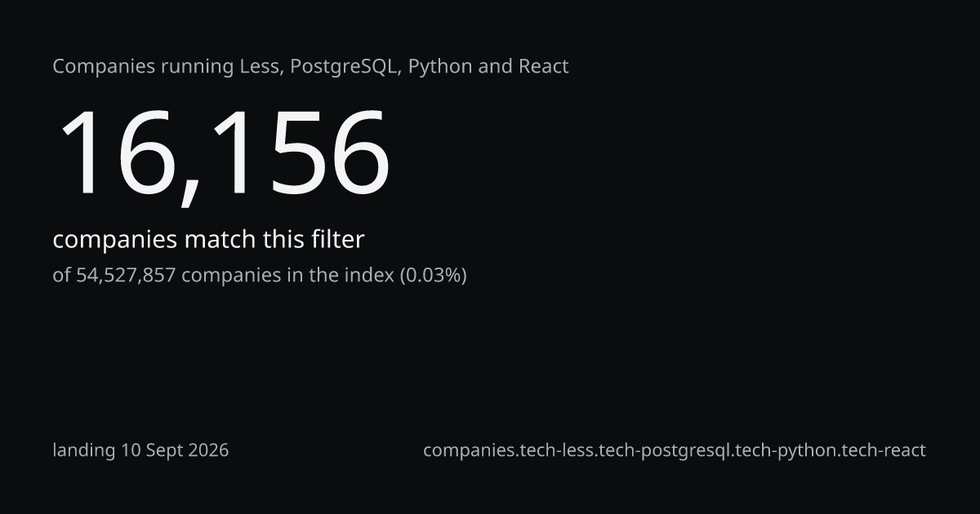This screenshot has height=514, width=980.
Task: Click the "tech-less" segment in the slug
Action: click(x=558, y=450)
